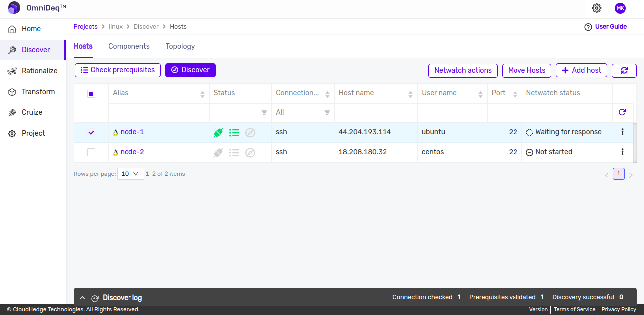Click node-2 discovery compass status icon
Viewport: 644px width, 315px height.
point(250,153)
